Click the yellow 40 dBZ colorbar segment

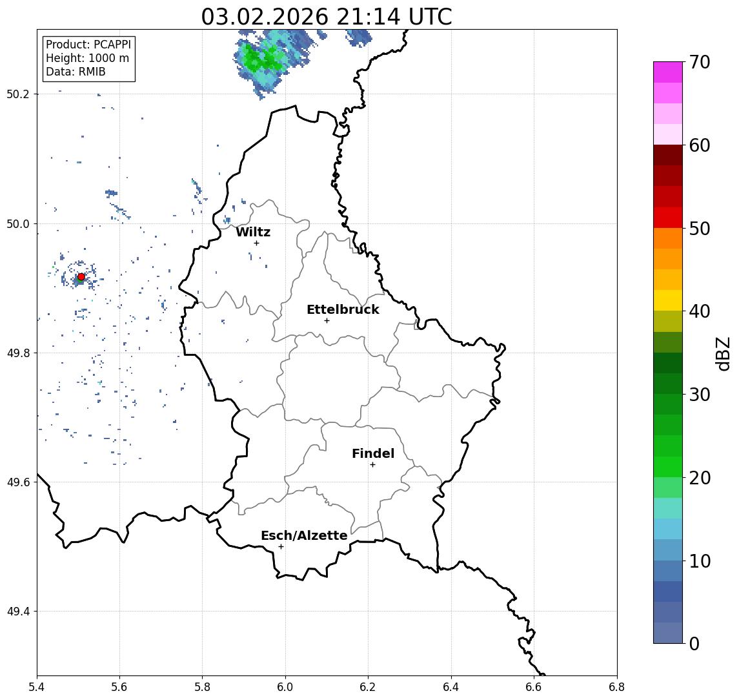coord(668,300)
